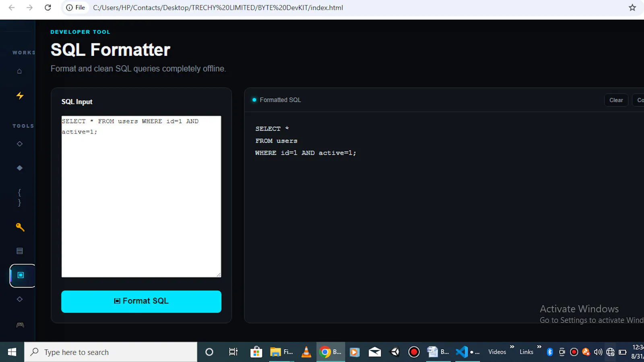This screenshot has width=644, height=362.
Task: Click the yellow lightning bolt sidebar icon
Action: point(20,95)
